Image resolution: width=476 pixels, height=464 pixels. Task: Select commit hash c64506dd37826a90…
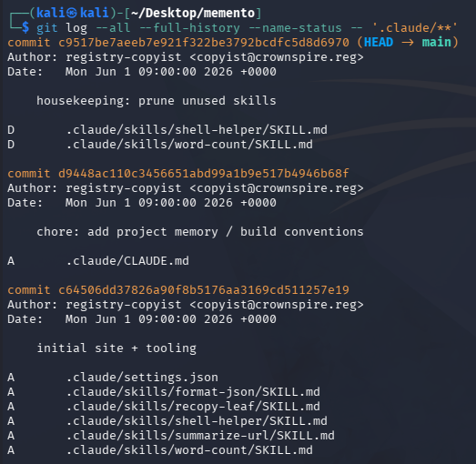click(204, 290)
